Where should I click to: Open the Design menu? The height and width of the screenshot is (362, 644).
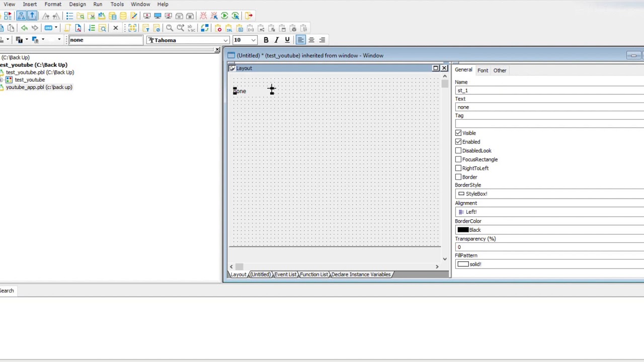point(77,4)
